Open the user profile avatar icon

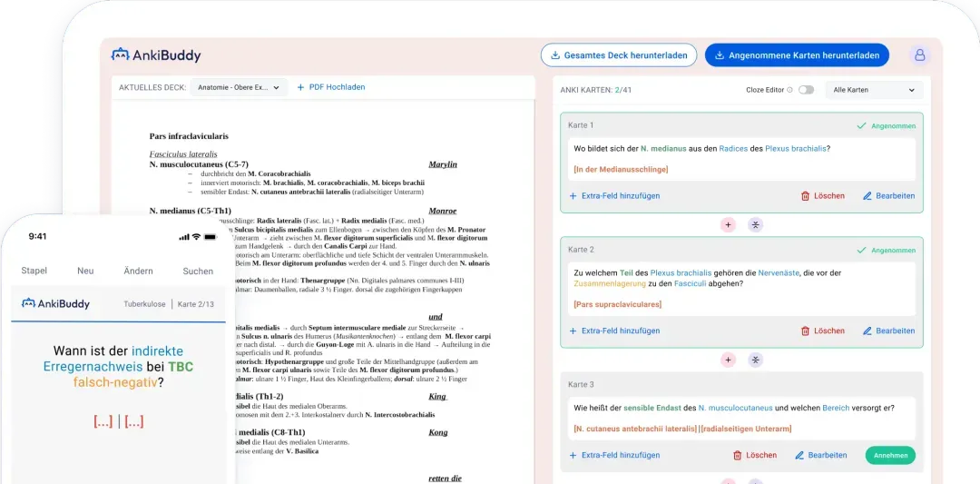(x=919, y=55)
